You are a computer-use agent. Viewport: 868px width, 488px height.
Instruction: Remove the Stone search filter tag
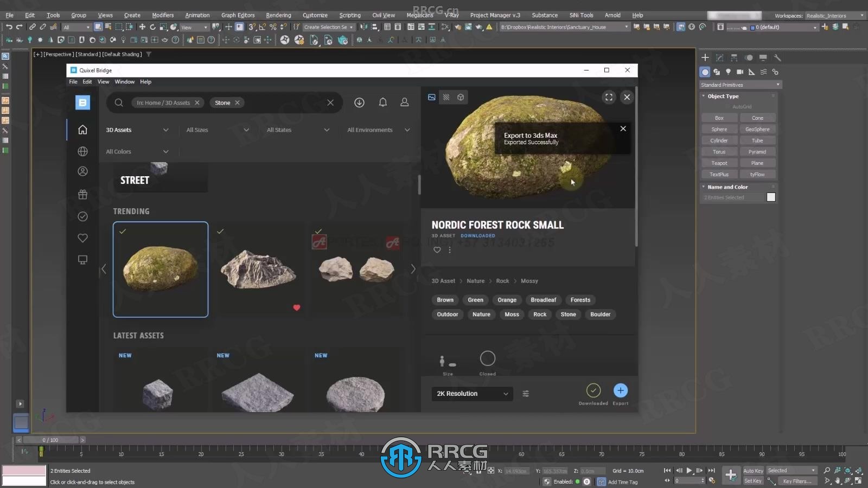click(237, 102)
